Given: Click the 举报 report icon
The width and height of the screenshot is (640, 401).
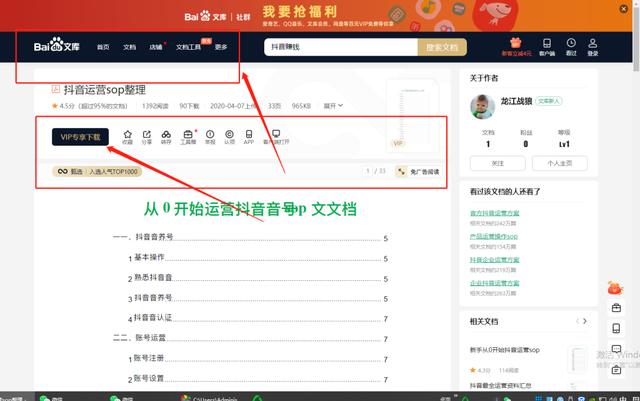Looking at the screenshot, I should [210, 137].
